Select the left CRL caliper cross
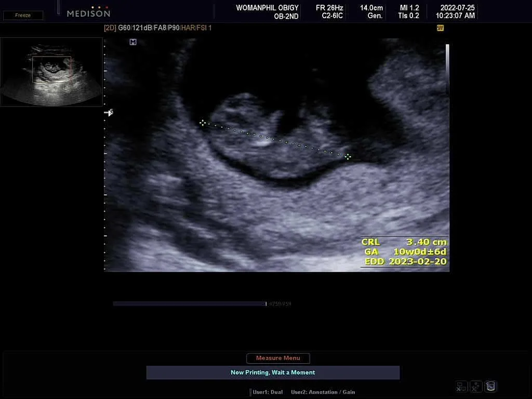This screenshot has height=399, width=532. (203, 123)
